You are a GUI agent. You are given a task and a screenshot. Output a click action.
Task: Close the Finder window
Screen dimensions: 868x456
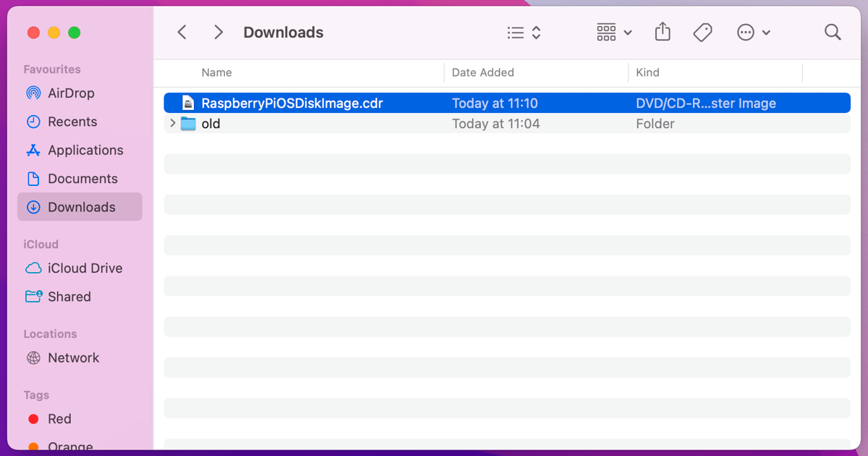tap(33, 33)
